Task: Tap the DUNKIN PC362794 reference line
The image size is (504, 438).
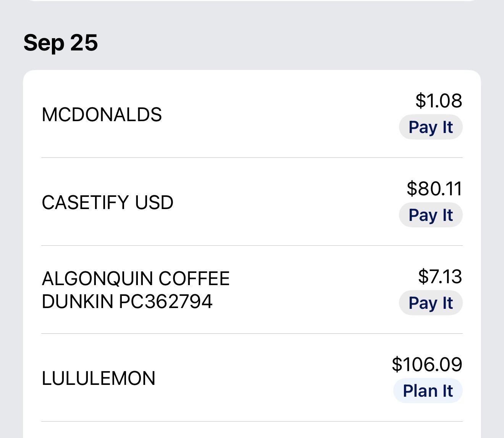Action: tap(127, 302)
